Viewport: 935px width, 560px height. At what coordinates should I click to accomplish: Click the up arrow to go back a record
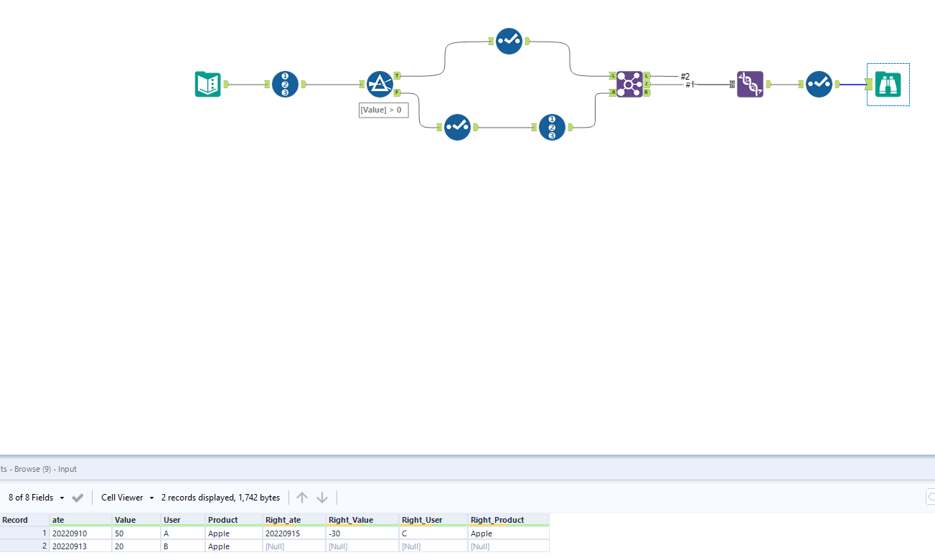pyautogui.click(x=302, y=497)
